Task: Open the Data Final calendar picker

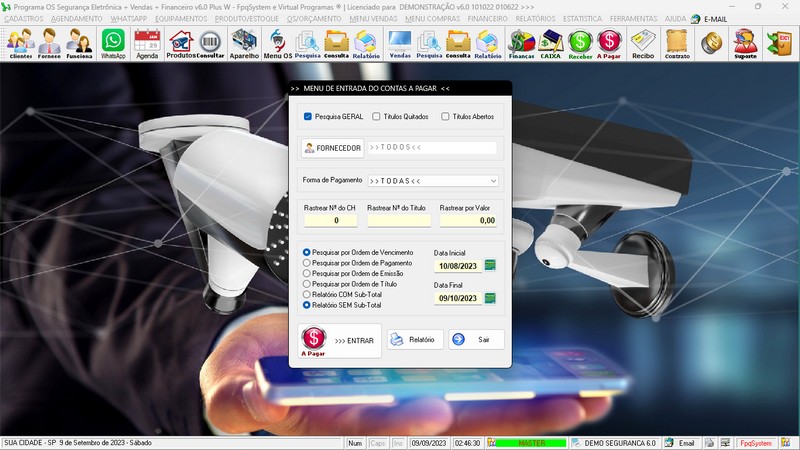Action: click(490, 298)
